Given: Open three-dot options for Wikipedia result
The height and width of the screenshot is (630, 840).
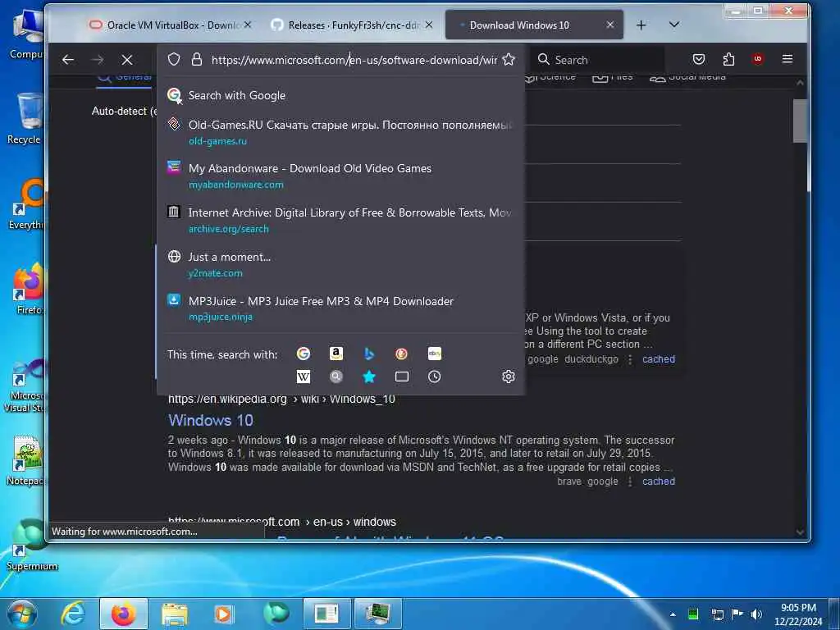Looking at the screenshot, I should (x=630, y=481).
